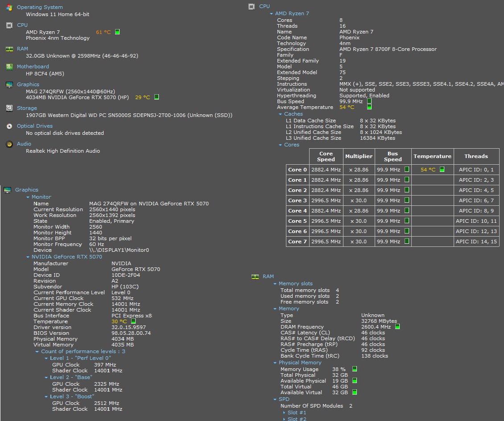Collapse Level 1 - "Perf Level 0" node
504x421 pixels.
click(x=46, y=358)
